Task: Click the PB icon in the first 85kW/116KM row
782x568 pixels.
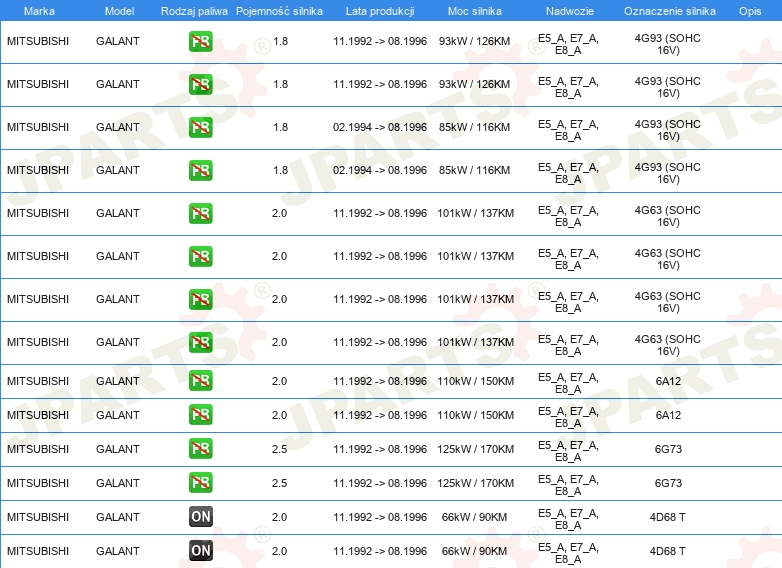Action: [x=200, y=127]
